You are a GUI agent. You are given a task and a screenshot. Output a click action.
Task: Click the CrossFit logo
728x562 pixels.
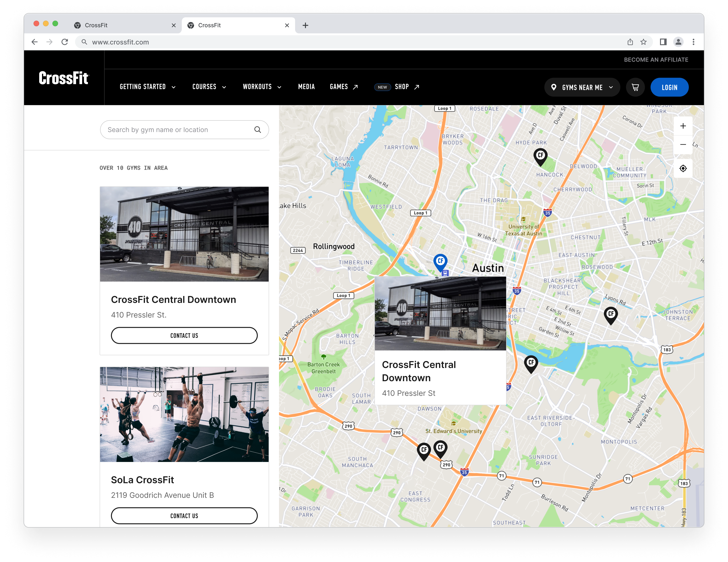point(64,78)
